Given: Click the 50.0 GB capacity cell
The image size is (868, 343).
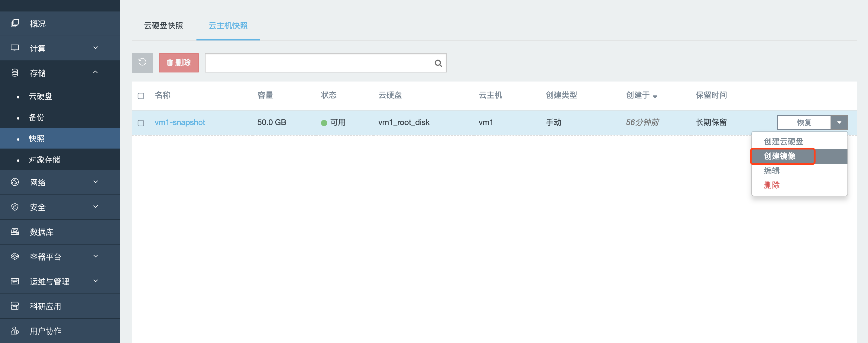Looking at the screenshot, I should point(272,122).
